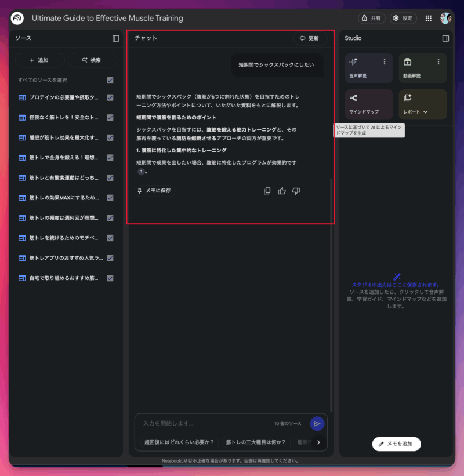Image resolution: width=464 pixels, height=476 pixels.
Task: Click the document icon for 筋トレと有酸素運動 source
Action: tap(22, 177)
